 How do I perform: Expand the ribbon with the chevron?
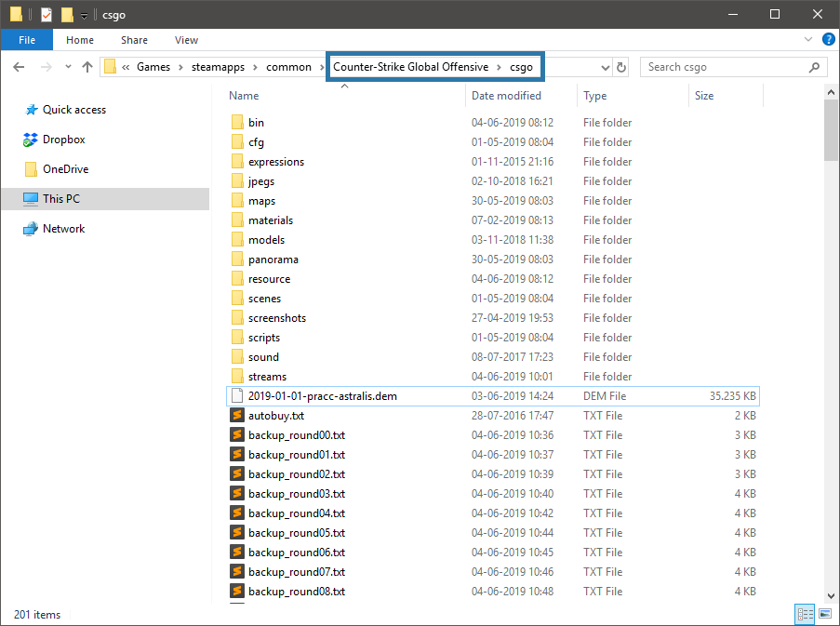click(808, 40)
